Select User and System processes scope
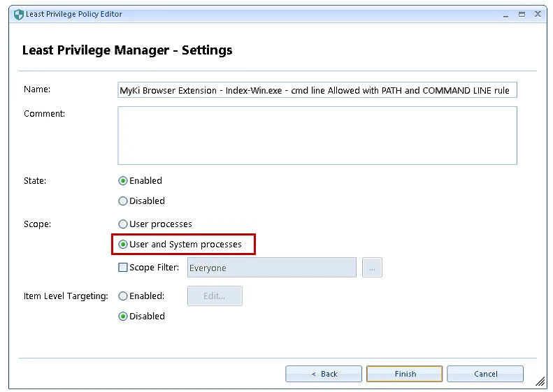Image resolution: width=553 pixels, height=392 pixels. tap(123, 245)
